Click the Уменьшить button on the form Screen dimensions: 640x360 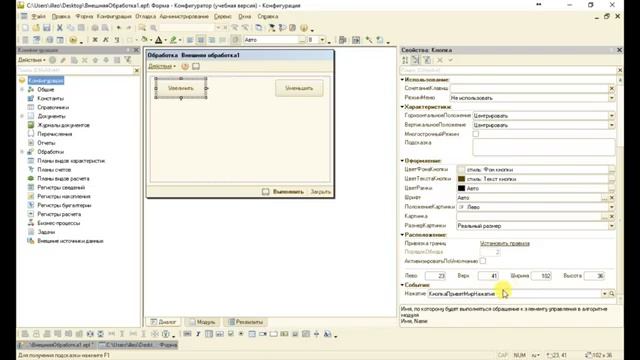299,88
